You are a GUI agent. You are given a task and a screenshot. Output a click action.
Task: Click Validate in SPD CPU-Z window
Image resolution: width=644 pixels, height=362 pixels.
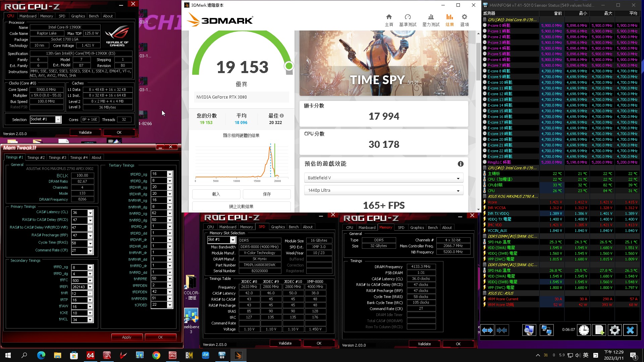tap(285, 343)
